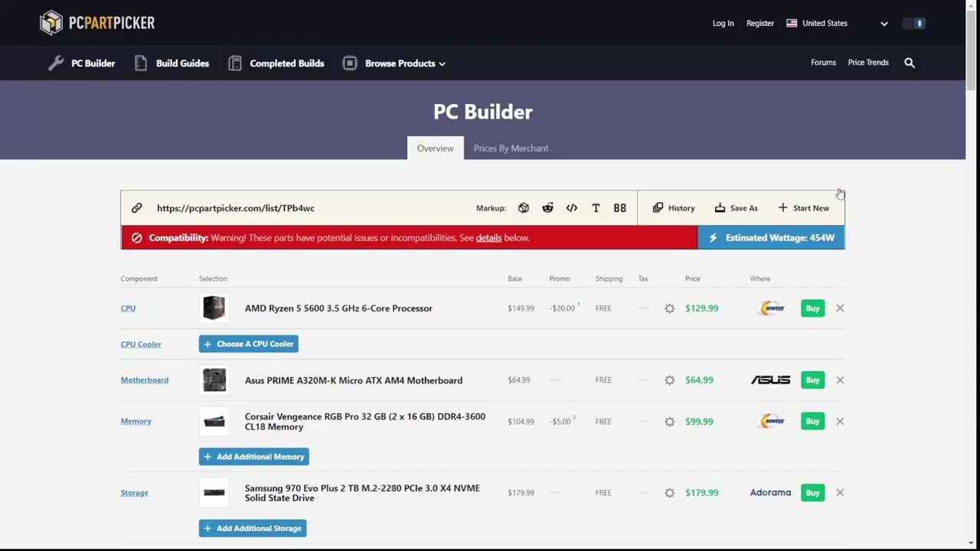Viewport: 980px width, 551px height.
Task: Remove the CPU from the list
Action: pos(840,308)
